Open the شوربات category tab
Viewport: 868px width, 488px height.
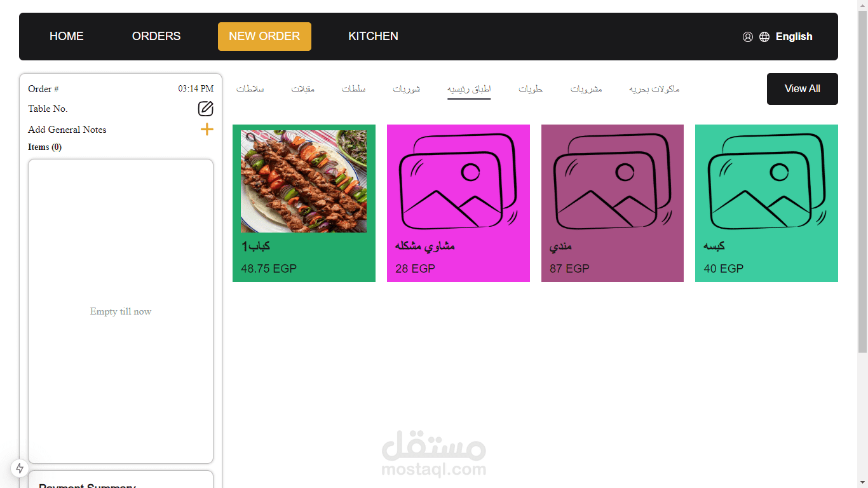point(407,89)
